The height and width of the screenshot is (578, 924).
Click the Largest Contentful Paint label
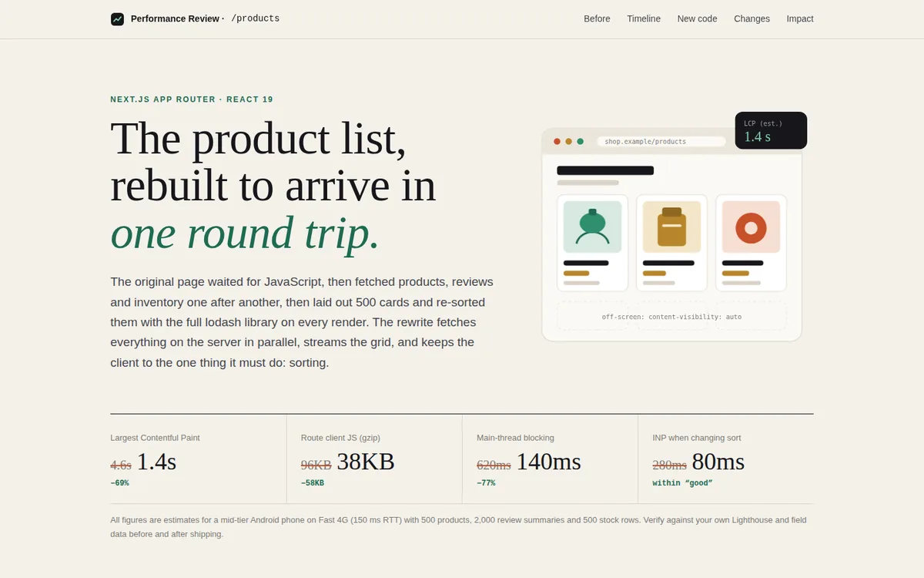[x=155, y=438]
